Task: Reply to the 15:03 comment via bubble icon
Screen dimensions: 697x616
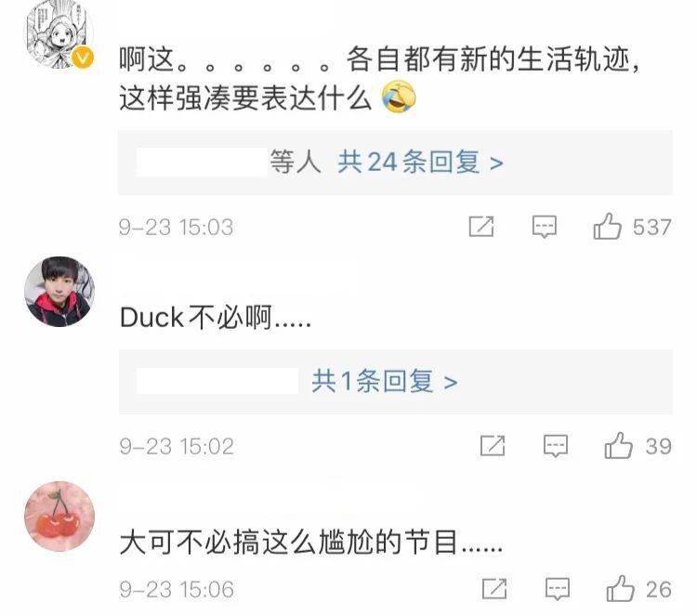Action: (545, 227)
